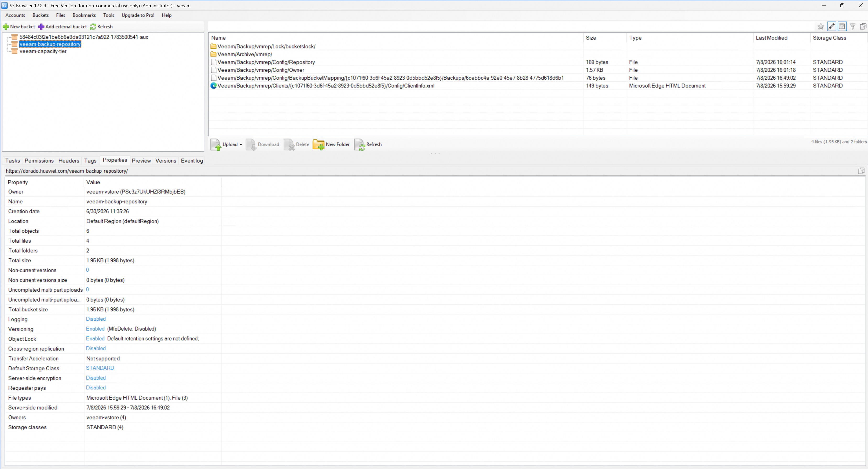Image resolution: width=868 pixels, height=469 pixels.
Task: Sort files by the Size column
Action: point(605,38)
